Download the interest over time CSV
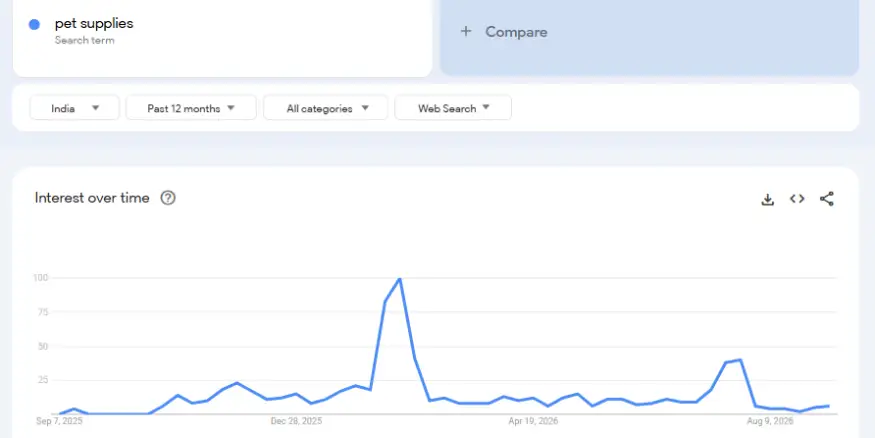The image size is (875, 438). point(768,199)
